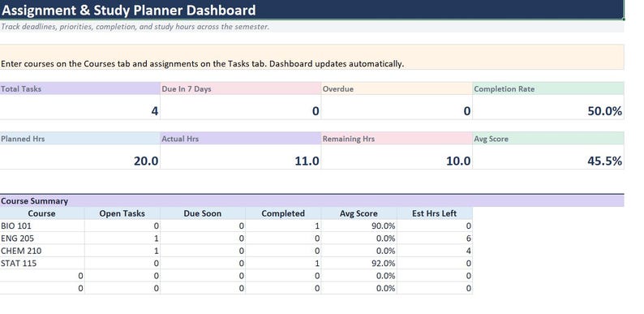Select the BIO 101 Due Soon value
Image resolution: width=644 pixels, height=314 pixels.
point(203,226)
